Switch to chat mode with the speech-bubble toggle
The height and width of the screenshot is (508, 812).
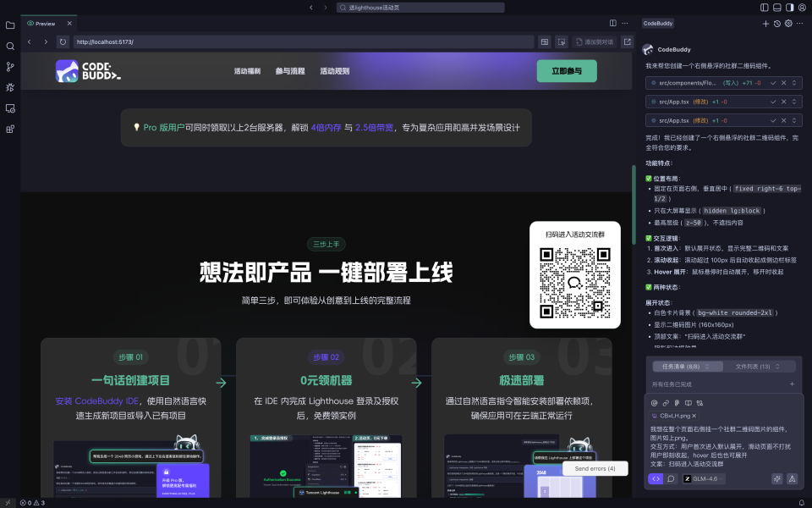click(671, 478)
